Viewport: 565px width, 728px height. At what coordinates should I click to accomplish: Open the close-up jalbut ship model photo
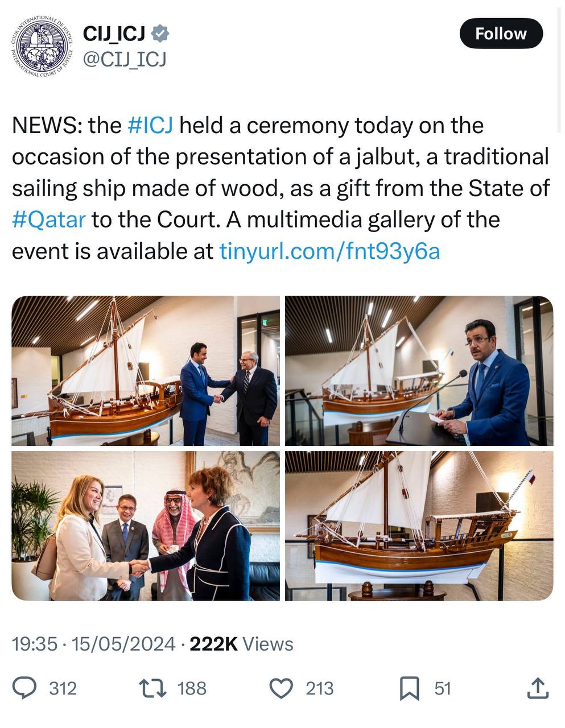click(x=419, y=526)
